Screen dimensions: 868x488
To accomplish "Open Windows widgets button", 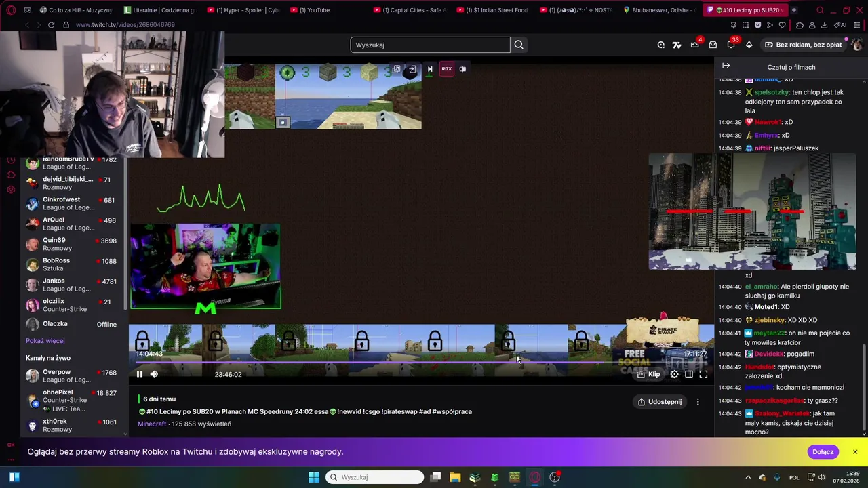I will click(14, 477).
